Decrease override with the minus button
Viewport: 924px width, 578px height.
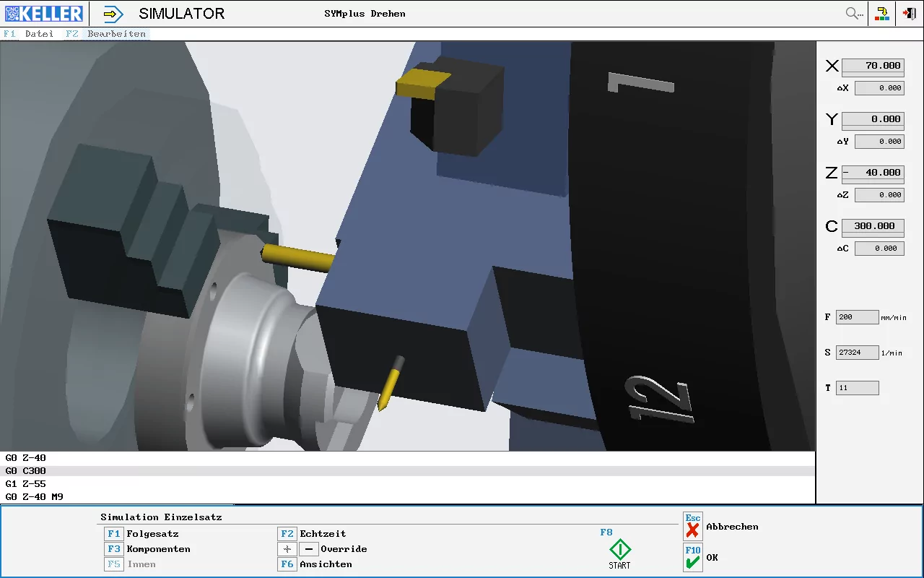[308, 549]
